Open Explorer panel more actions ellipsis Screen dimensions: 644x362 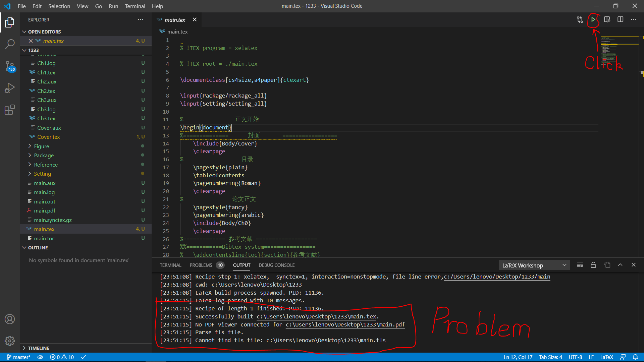(141, 19)
